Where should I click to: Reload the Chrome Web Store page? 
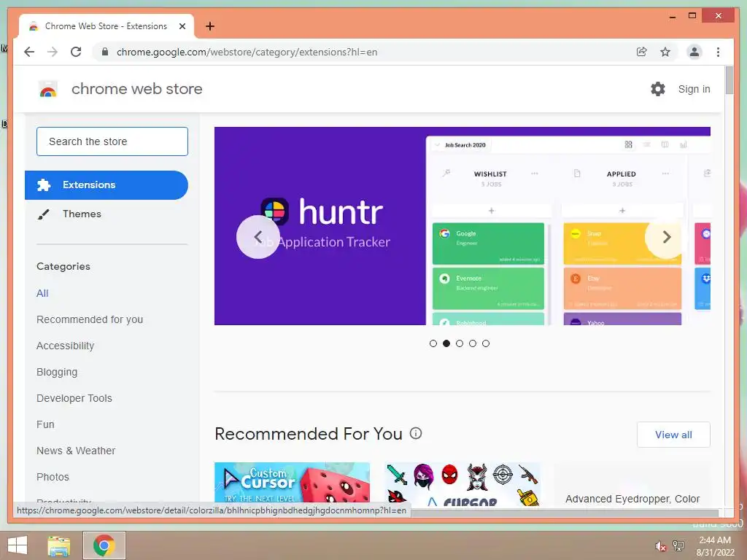click(76, 52)
